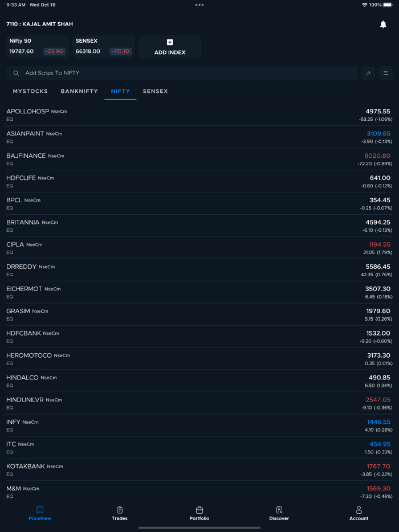The image size is (399, 532).
Task: Tap price 5586.45
Action: click(377, 267)
